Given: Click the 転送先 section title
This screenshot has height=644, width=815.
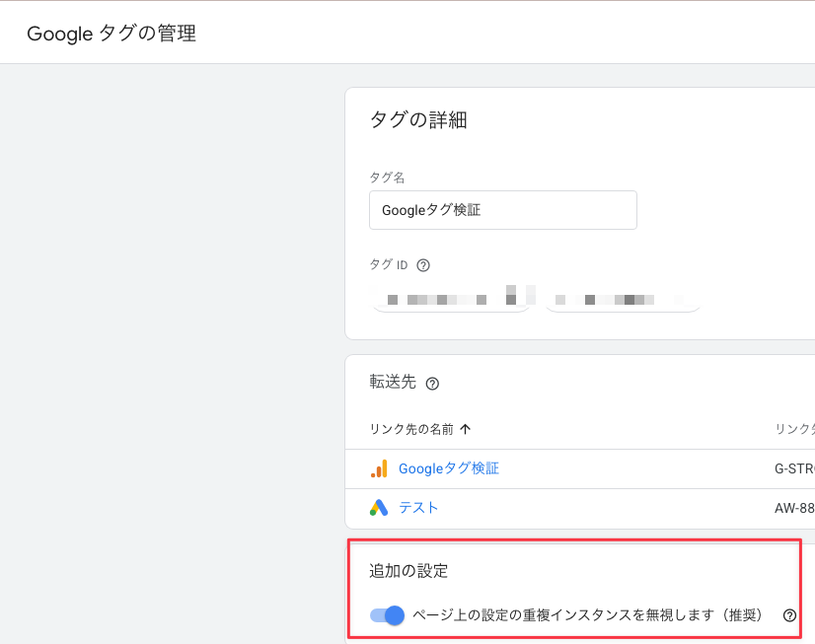Looking at the screenshot, I should (393, 383).
